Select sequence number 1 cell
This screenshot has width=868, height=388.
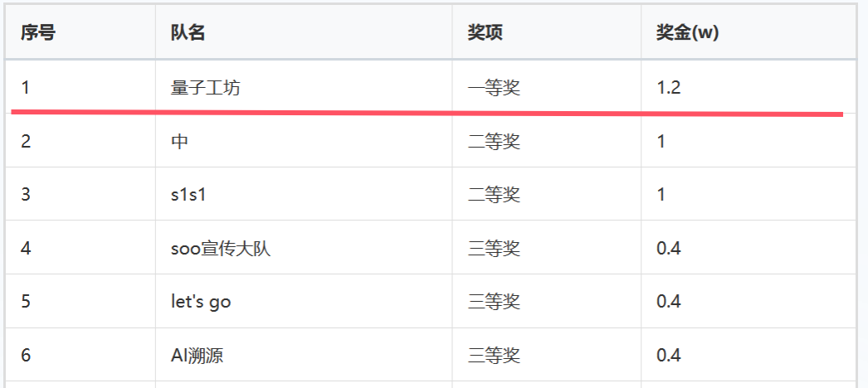tap(26, 87)
